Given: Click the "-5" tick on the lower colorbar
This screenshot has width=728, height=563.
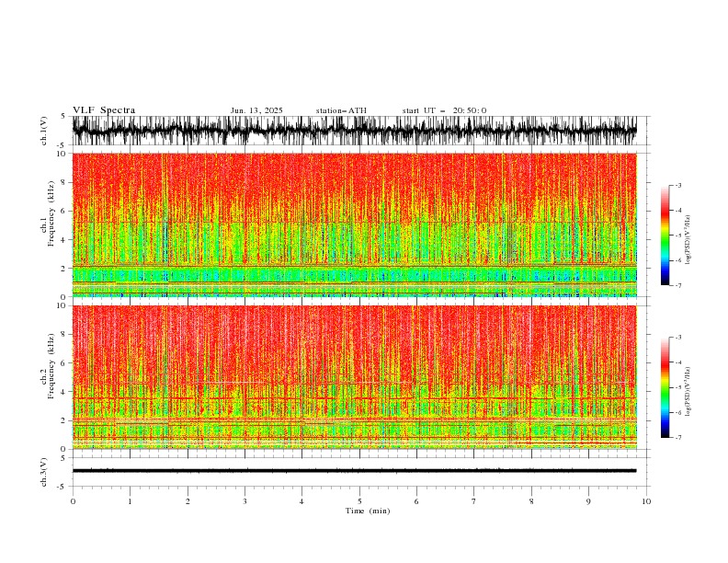Looking at the screenshot, I should [x=678, y=387].
